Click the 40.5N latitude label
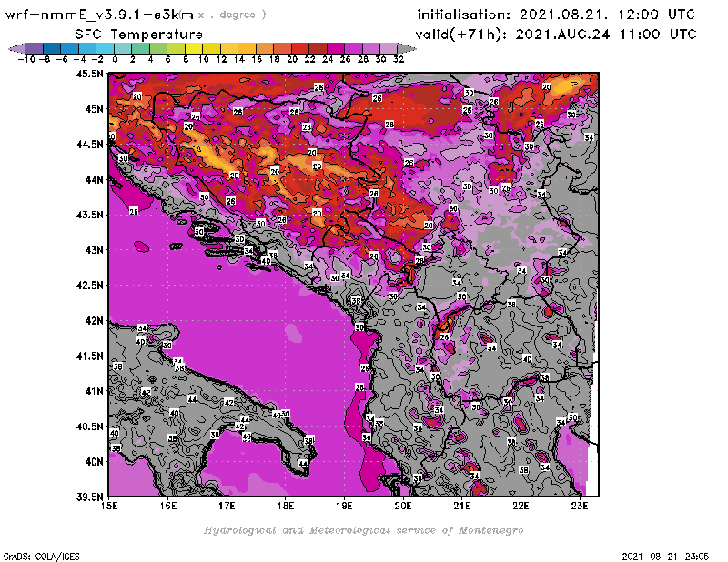This screenshot has height=562, width=728. 90,427
